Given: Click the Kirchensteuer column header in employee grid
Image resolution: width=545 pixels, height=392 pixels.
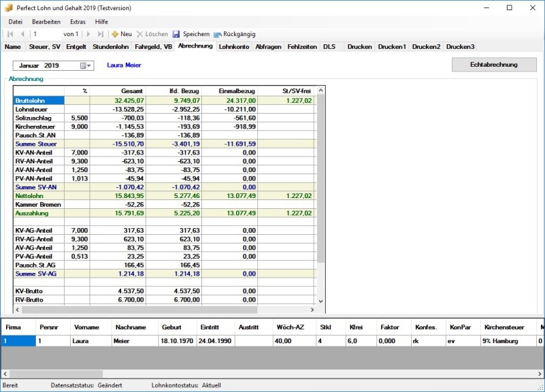Looking at the screenshot, I should [508, 327].
